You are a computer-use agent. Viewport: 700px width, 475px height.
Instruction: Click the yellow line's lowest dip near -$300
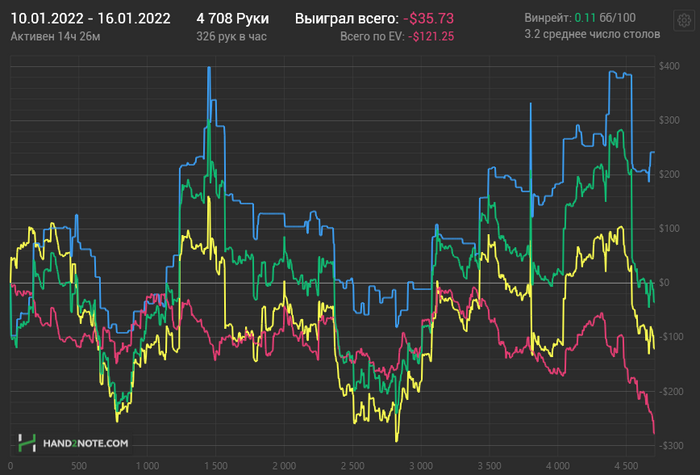(396, 441)
